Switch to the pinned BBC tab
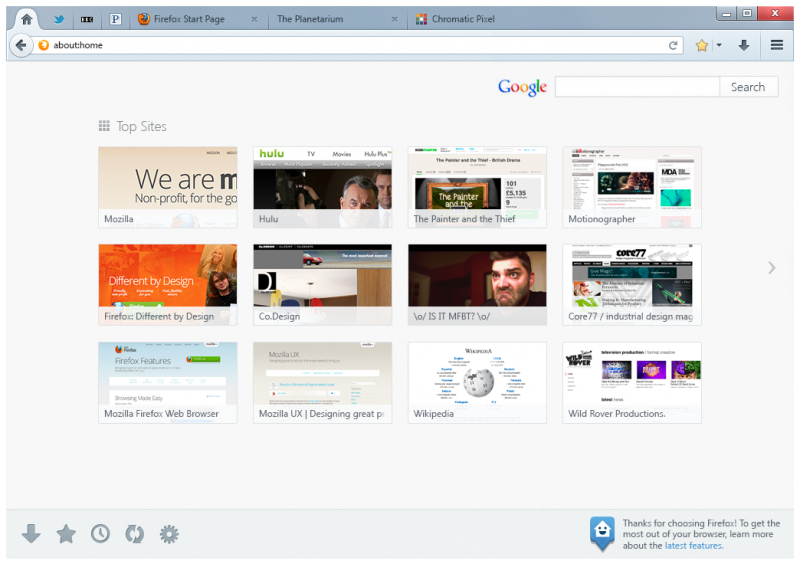 click(87, 19)
